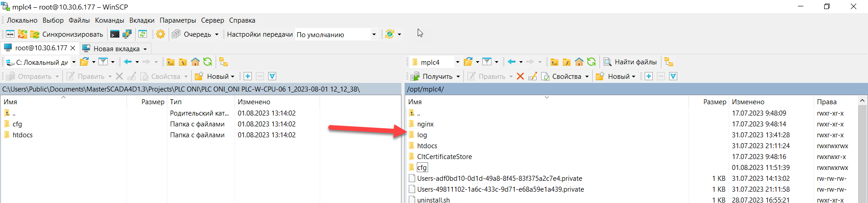Open the Справка menu
This screenshot has height=203, width=868.
pyautogui.click(x=242, y=20)
